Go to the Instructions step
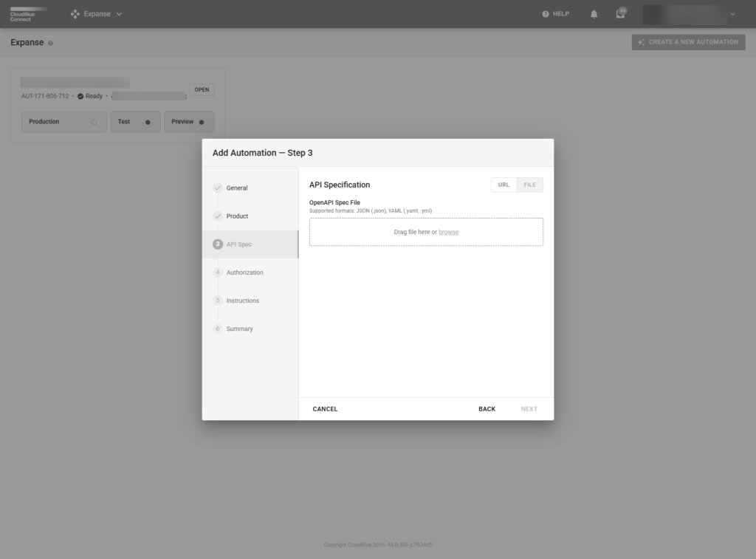Screen dimensions: 756x559 250,301
